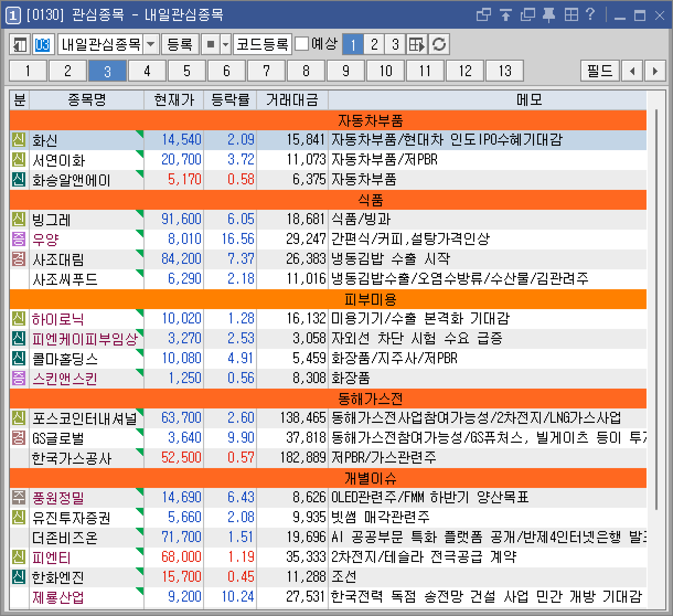The width and height of the screenshot is (673, 616).
Task: Click the pushpin icon in the title bar
Action: click(x=548, y=15)
